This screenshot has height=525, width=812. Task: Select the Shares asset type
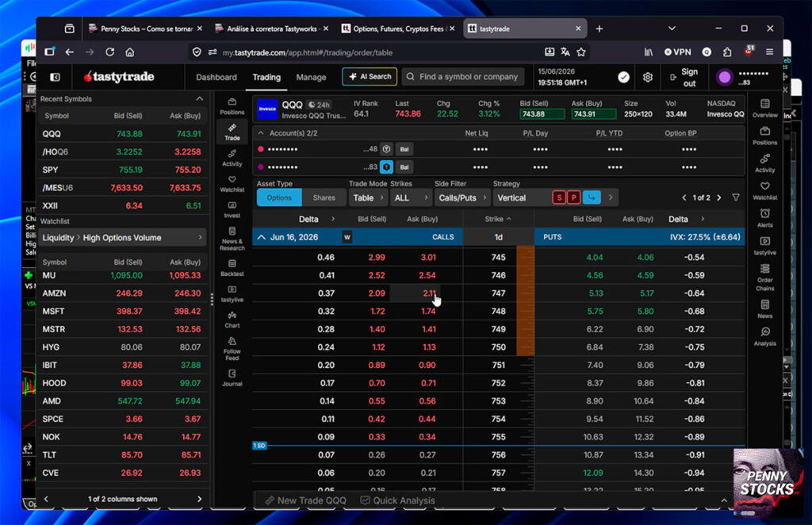pyautogui.click(x=324, y=197)
